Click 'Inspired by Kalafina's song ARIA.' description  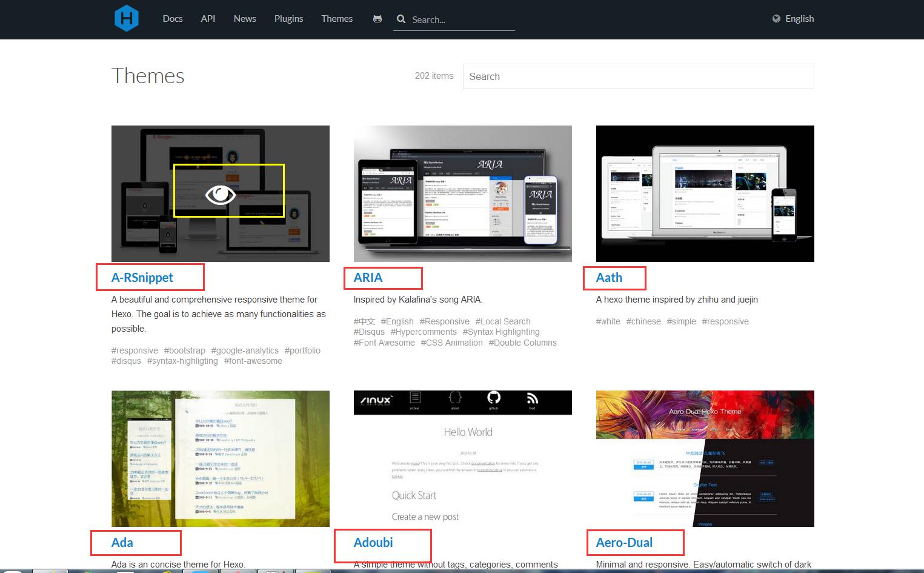pyautogui.click(x=418, y=300)
